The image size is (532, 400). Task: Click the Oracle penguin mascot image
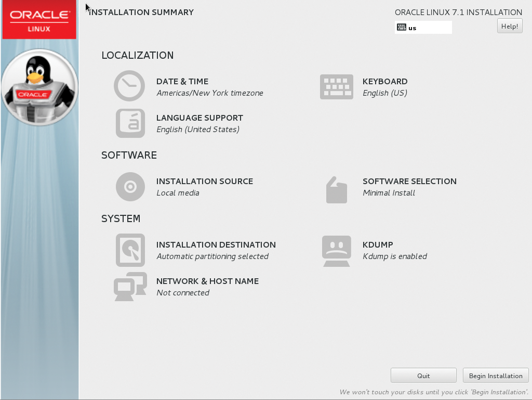[x=39, y=87]
